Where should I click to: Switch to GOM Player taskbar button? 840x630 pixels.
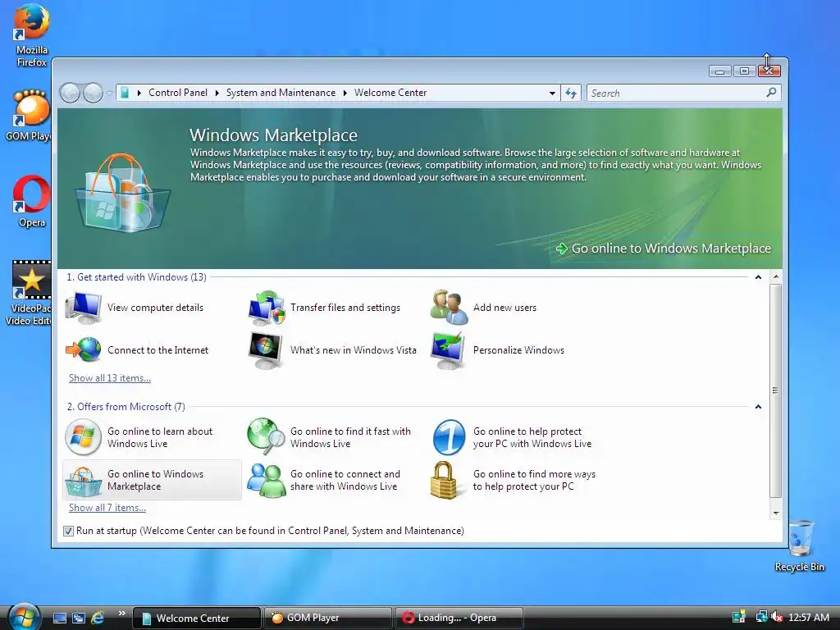point(327,618)
